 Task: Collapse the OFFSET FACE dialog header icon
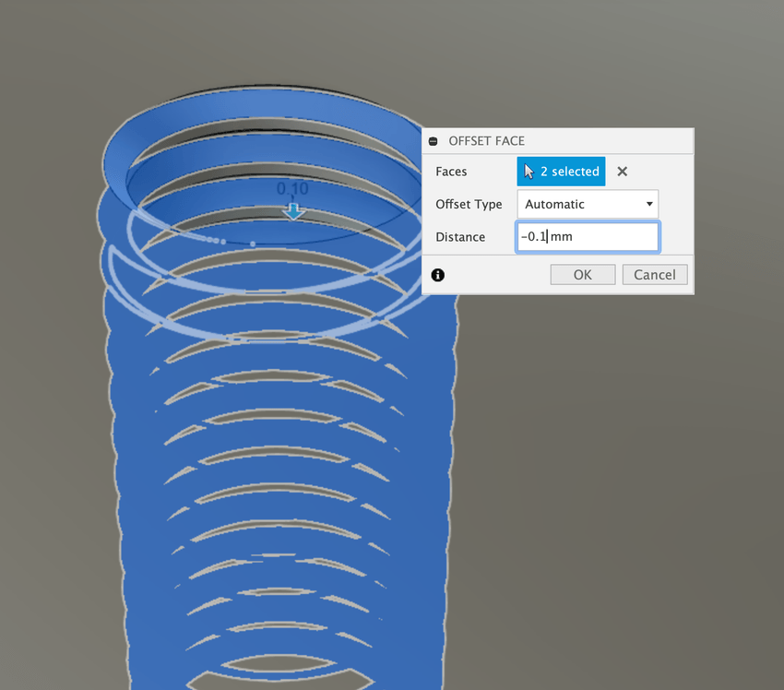tap(434, 141)
